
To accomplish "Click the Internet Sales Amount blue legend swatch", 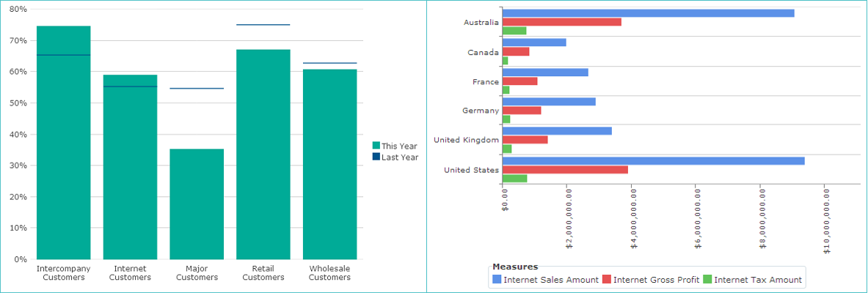I will (x=497, y=280).
